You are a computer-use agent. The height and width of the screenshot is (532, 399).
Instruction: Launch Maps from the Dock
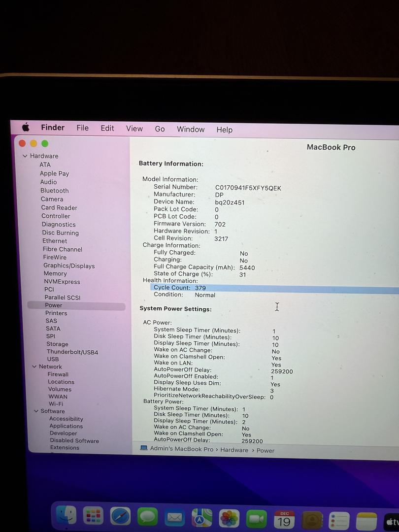(x=201, y=518)
